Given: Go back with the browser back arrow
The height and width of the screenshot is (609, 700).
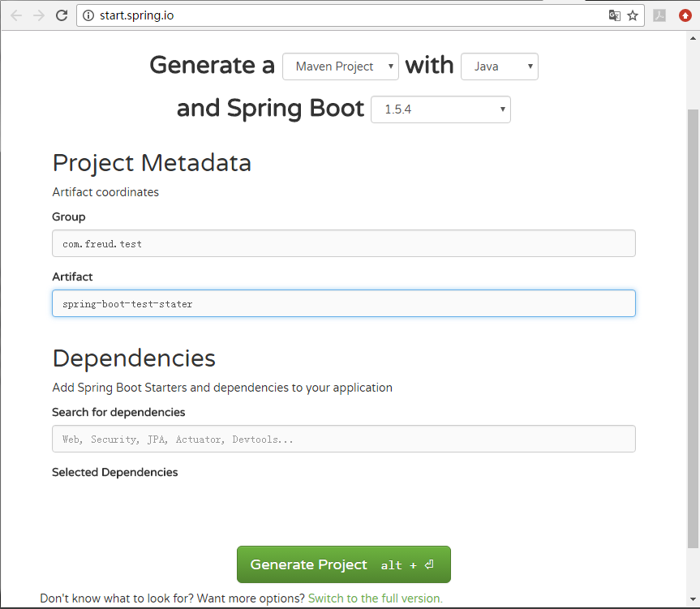Looking at the screenshot, I should tap(16, 15).
